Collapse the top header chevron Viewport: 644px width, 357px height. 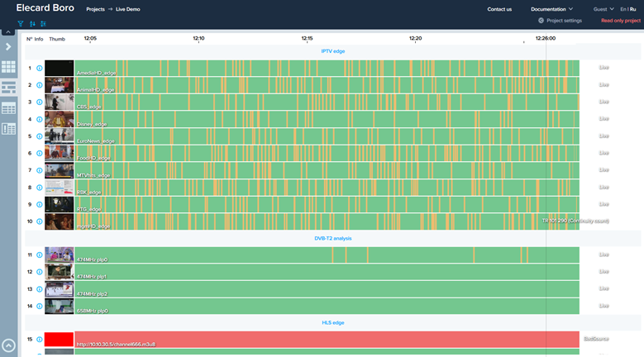click(8, 31)
